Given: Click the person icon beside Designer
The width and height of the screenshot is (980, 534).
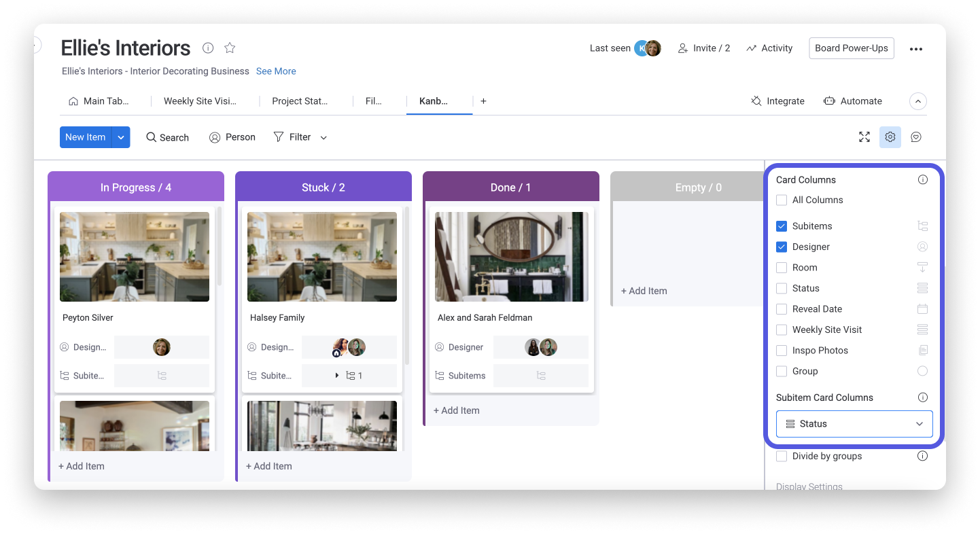Looking at the screenshot, I should [922, 246].
